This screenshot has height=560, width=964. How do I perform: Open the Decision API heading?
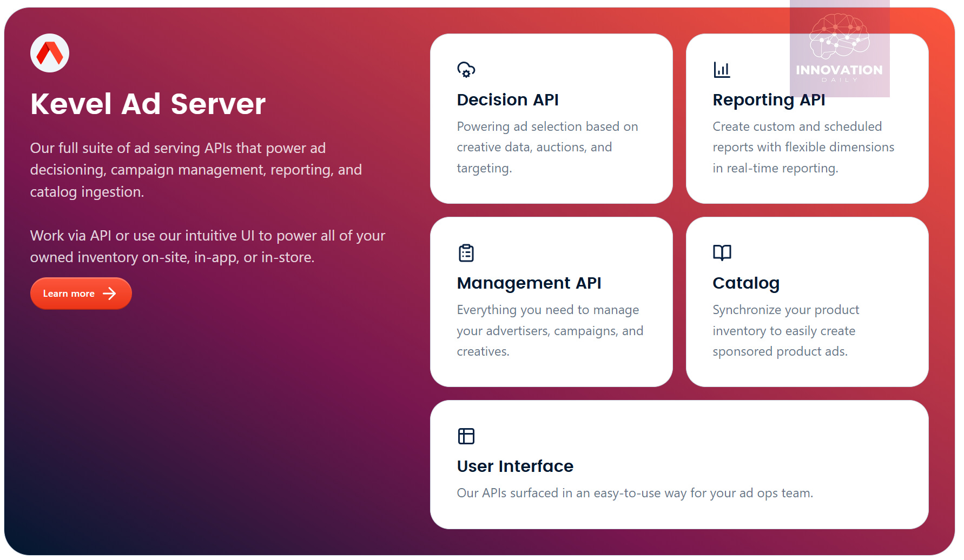(507, 100)
